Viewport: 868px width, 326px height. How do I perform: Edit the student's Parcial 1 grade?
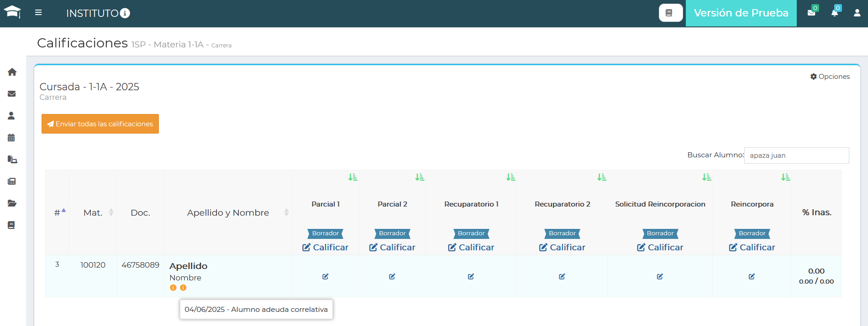pos(325,276)
